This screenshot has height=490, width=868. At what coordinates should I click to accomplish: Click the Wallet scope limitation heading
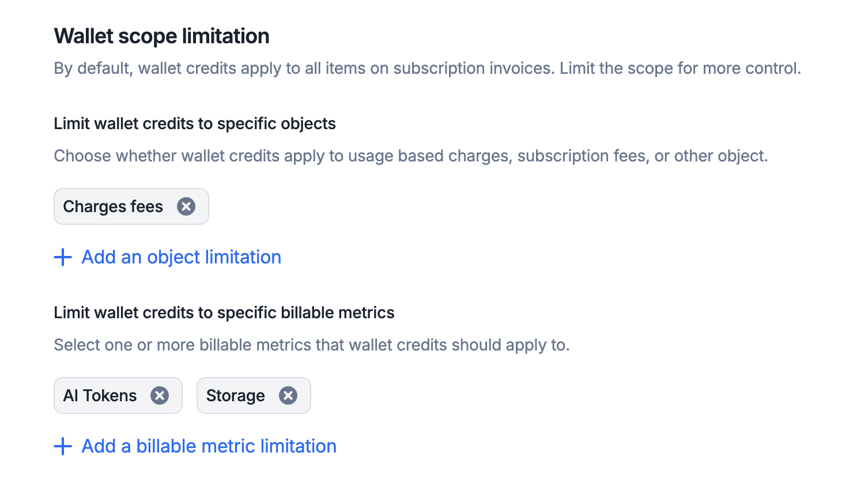pyautogui.click(x=161, y=36)
